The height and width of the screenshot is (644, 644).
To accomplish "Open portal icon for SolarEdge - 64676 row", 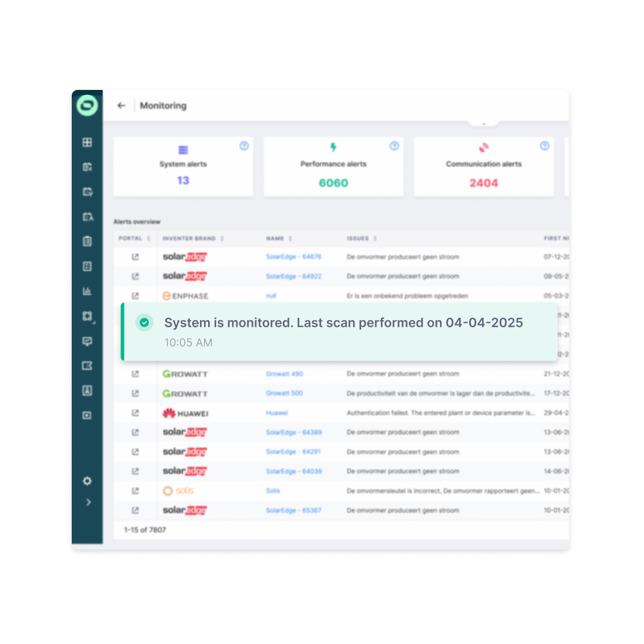I will tap(135, 257).
